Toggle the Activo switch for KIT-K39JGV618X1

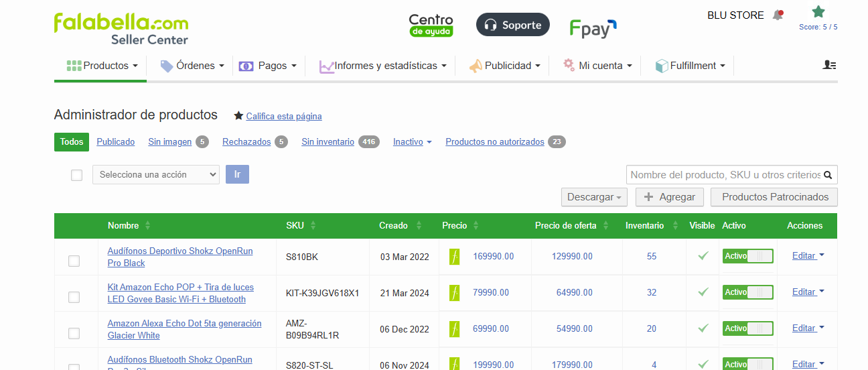click(x=747, y=292)
